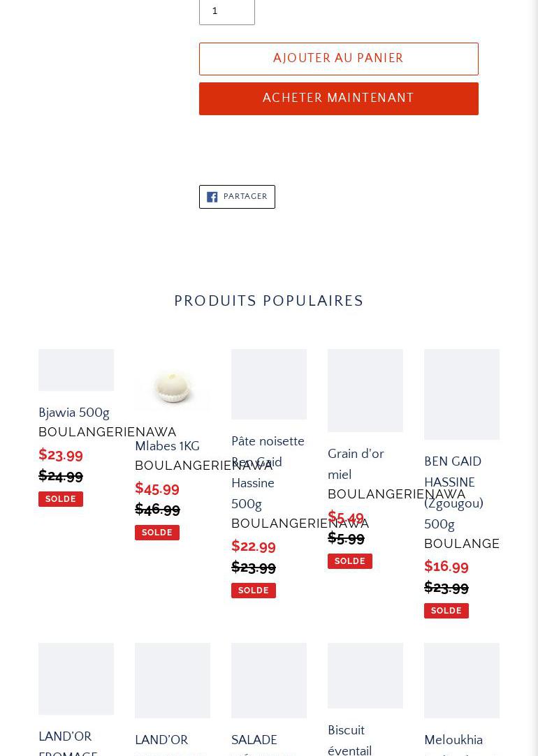This screenshot has width=538, height=756.
Task: Select the SALADE product link
Action: (254, 740)
